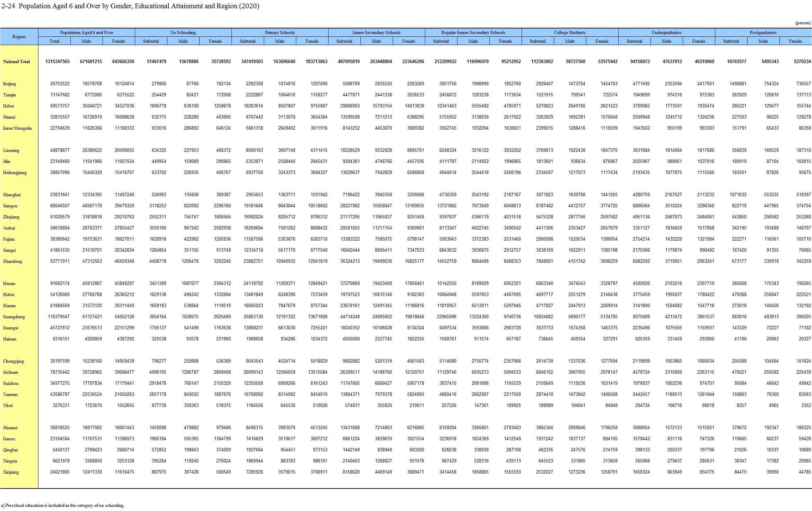Screen dimensions: 812x511
Task: Click the Junior Secondary Schools header
Action: pyautogui.click(x=376, y=33)
